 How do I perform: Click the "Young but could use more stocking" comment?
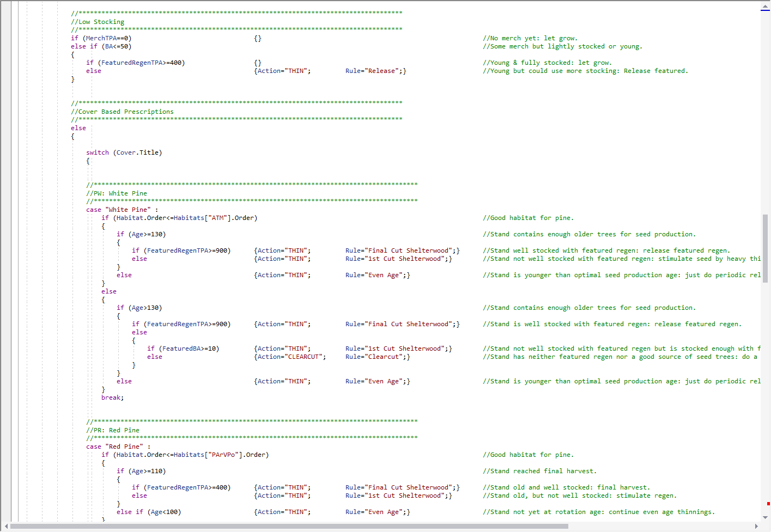click(586, 71)
